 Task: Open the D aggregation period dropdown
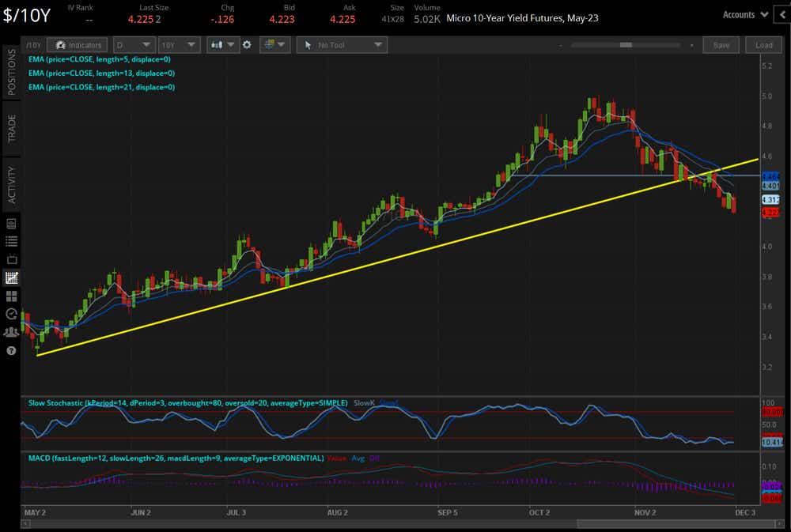134,45
